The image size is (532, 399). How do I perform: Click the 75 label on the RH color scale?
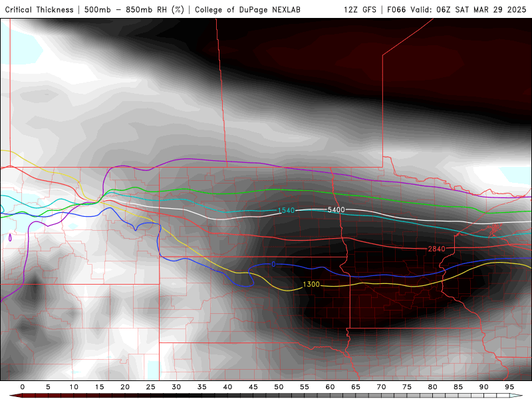point(407,387)
